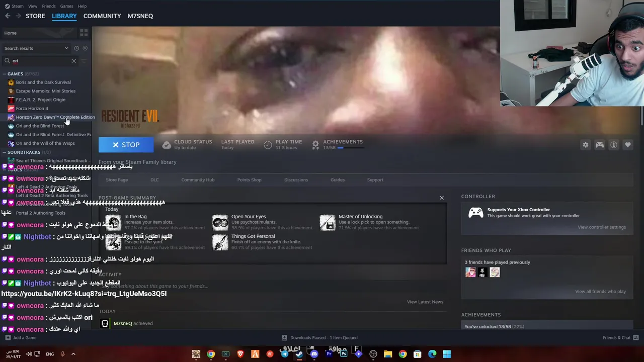Click the recent activity clock icon
The image size is (644, 362).
76,48
